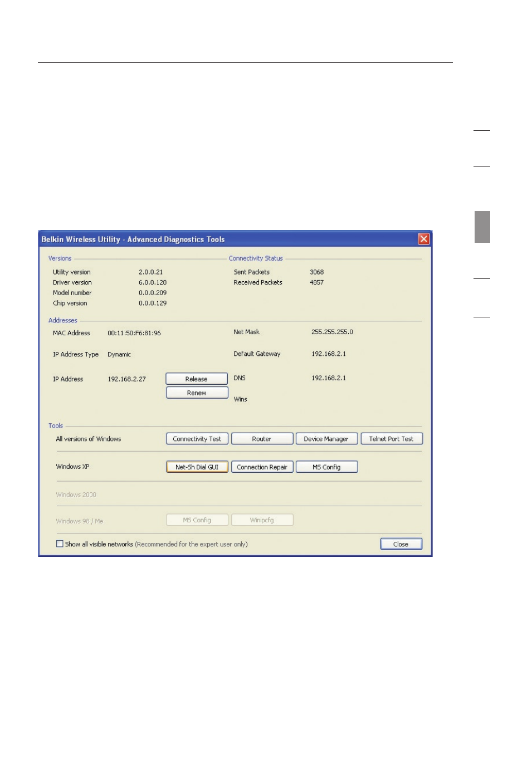Viewport: 532px width, 759px height.
Task: Click the Dynamic IP Address Type value
Action: coord(119,354)
